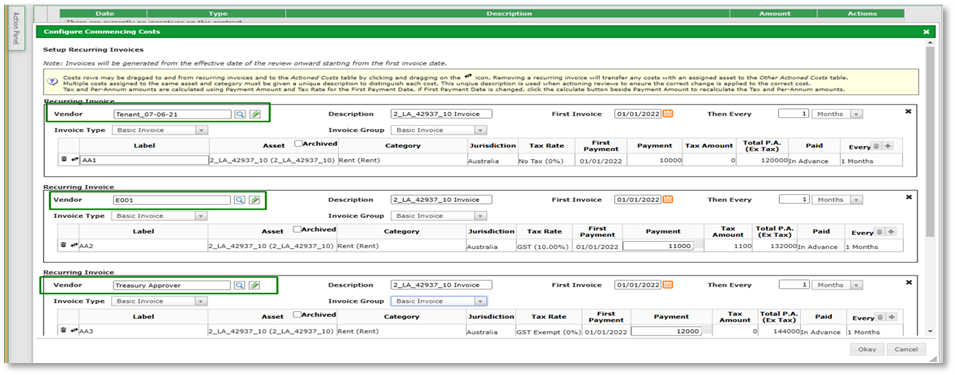Image resolution: width=955 pixels, height=375 pixels.
Task: Click the 12000 payment field
Action: pyautogui.click(x=667, y=331)
